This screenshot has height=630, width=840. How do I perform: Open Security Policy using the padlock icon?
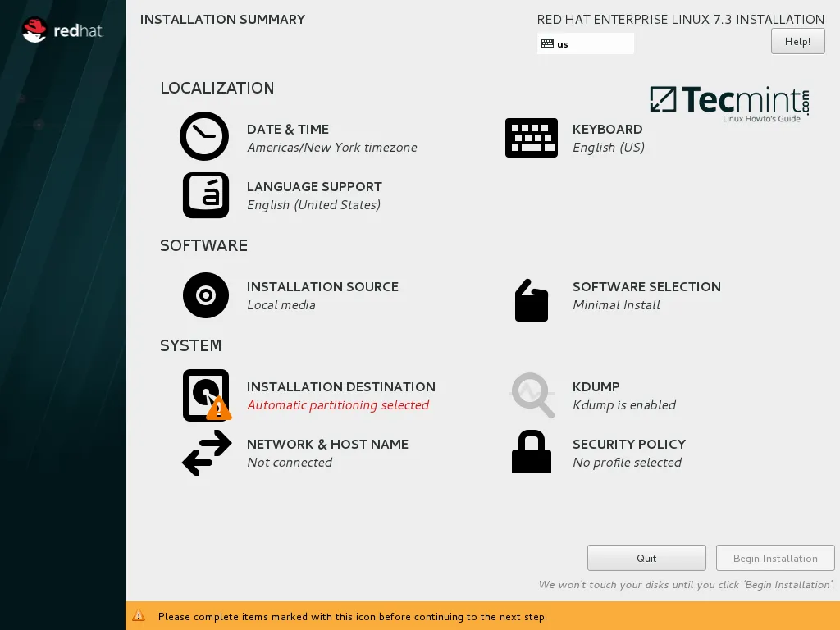click(532, 451)
